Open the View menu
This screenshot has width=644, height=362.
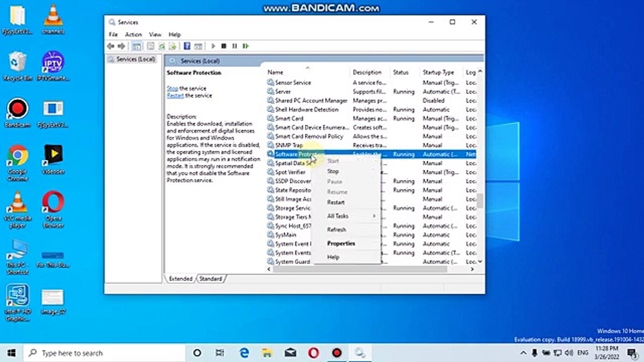pyautogui.click(x=155, y=35)
